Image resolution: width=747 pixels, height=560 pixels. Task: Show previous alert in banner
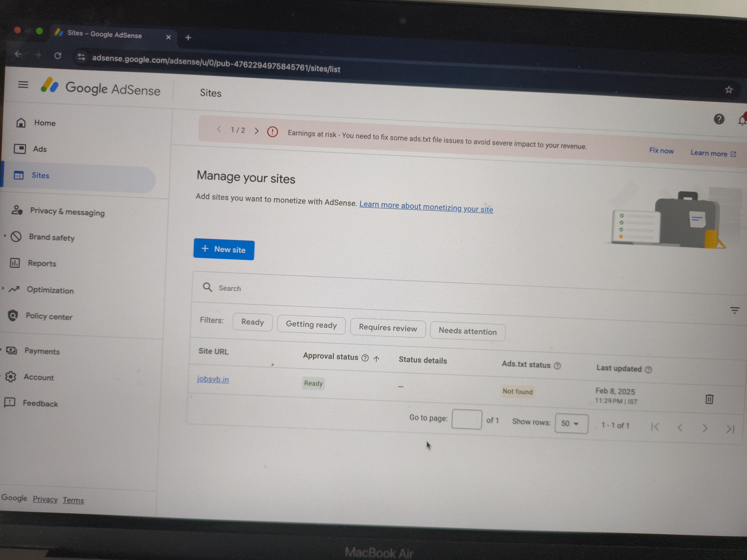tap(219, 129)
